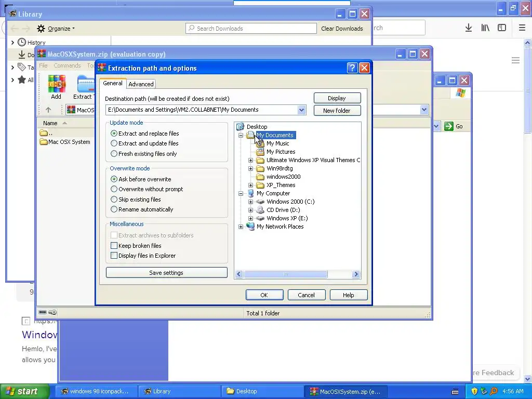Screen dimensions: 532x399
Task: Select Mac OSX System folder in WinRAR list
Action: click(65, 142)
